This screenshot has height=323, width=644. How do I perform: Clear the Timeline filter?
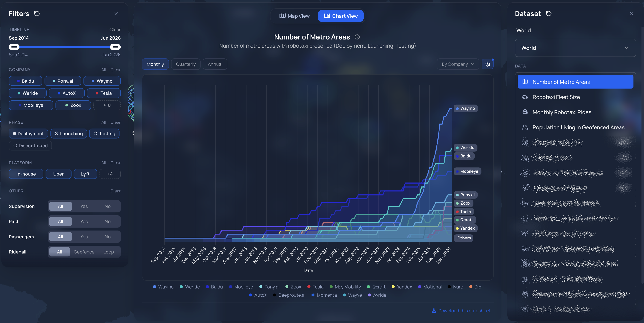(x=115, y=30)
